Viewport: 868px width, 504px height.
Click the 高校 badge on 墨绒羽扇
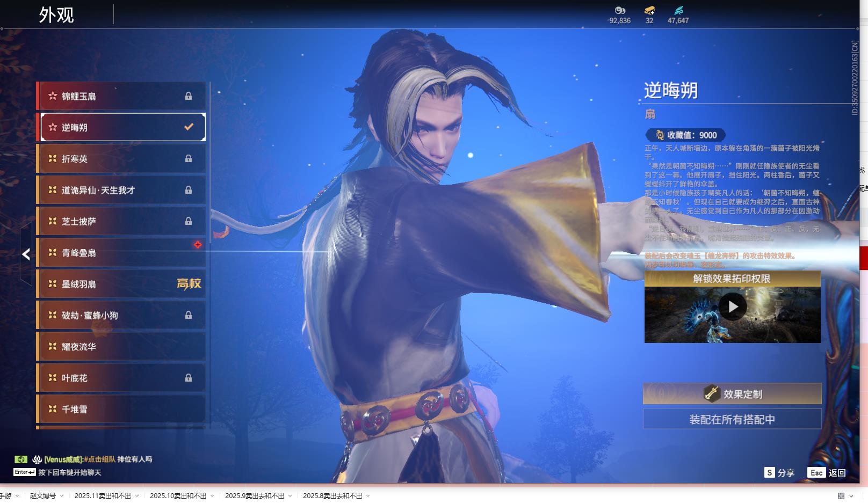click(x=189, y=283)
